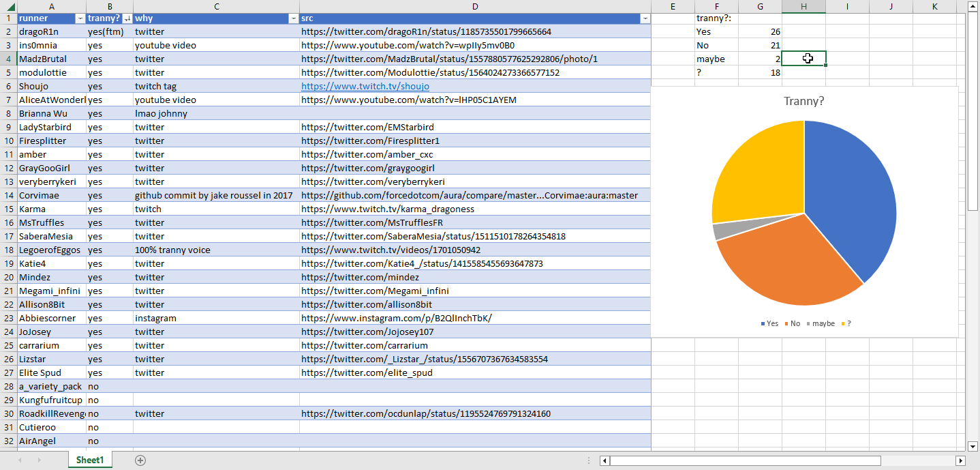Select column F by its header
This screenshot has width=980, height=470.
click(716, 6)
